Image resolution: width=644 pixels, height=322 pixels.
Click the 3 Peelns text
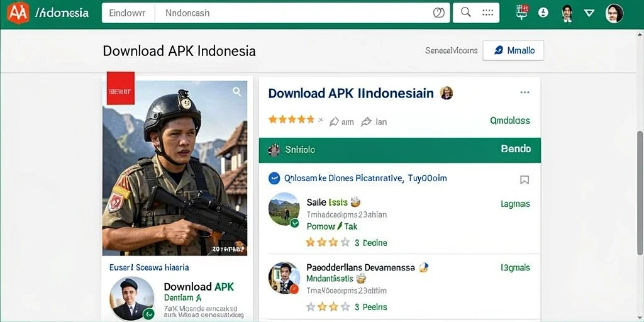(x=371, y=307)
